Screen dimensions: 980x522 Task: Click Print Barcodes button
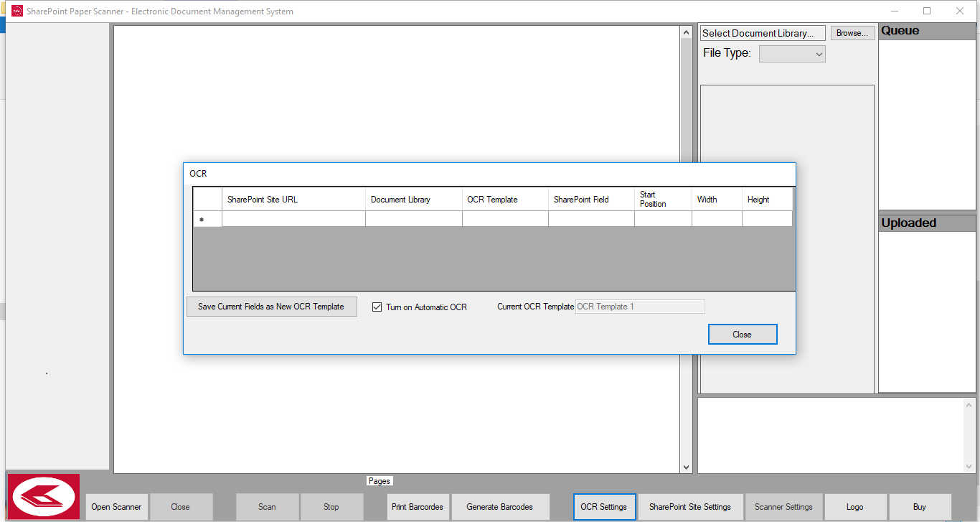(418, 507)
